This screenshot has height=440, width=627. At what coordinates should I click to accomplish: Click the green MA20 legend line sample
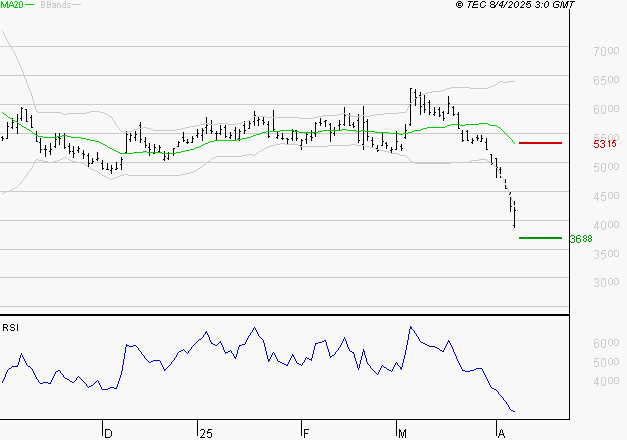30,6
